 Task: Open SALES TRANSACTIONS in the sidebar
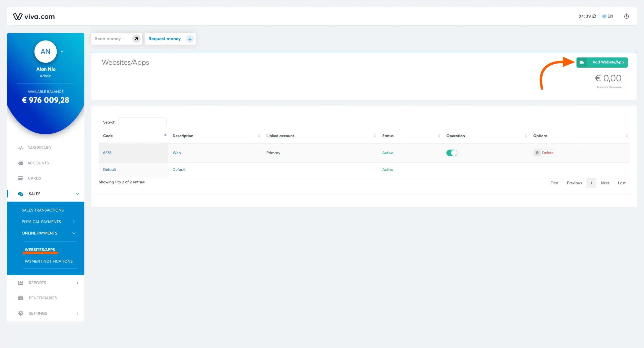click(42, 210)
